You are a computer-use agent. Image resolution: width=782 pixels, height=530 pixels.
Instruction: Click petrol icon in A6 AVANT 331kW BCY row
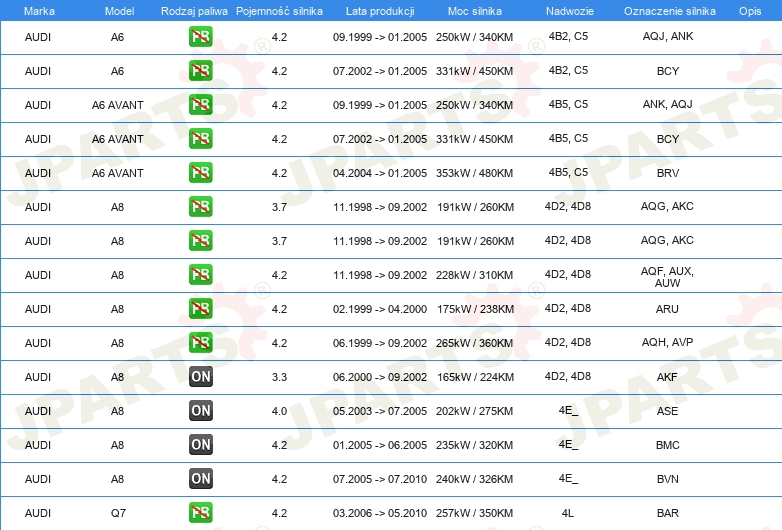[200, 139]
